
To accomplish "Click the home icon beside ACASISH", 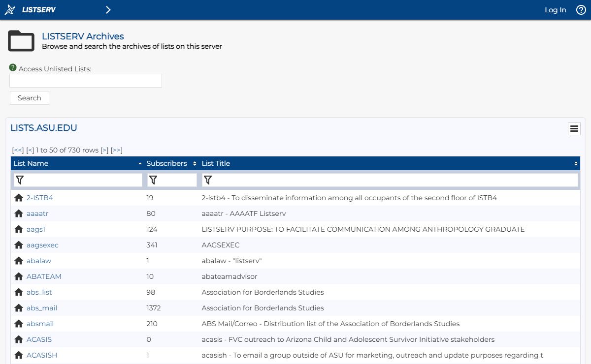I will [19, 355].
